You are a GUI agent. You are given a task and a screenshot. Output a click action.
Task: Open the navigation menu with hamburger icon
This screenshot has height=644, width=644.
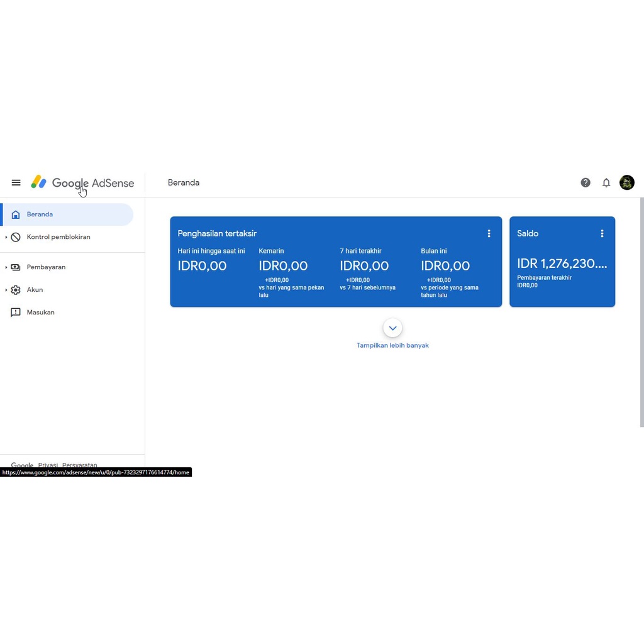coord(16,182)
